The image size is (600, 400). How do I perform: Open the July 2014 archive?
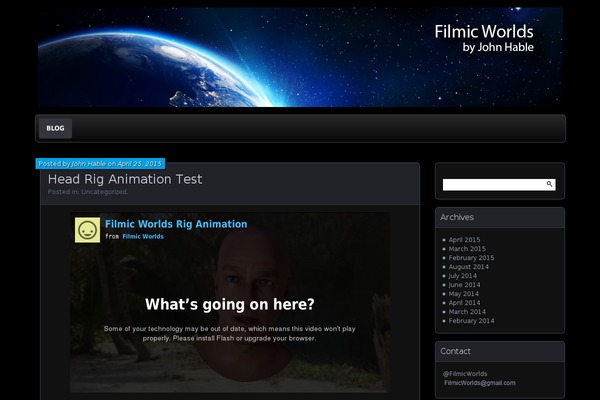(462, 276)
